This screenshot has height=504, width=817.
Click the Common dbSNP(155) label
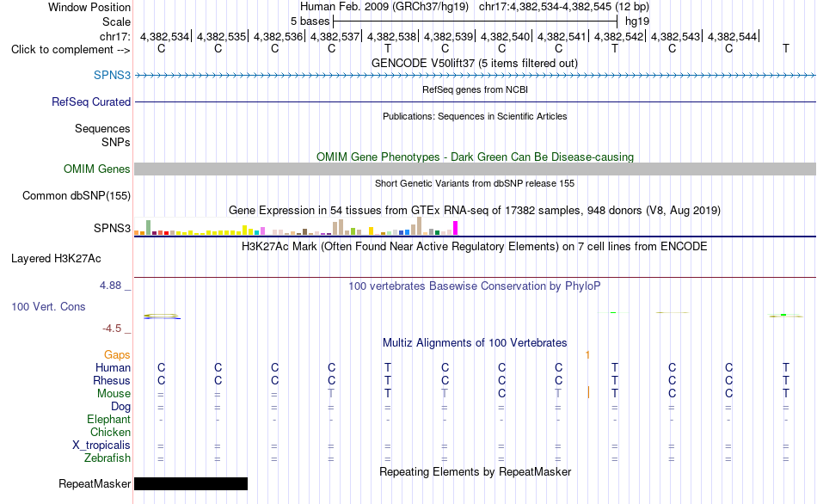[76, 196]
